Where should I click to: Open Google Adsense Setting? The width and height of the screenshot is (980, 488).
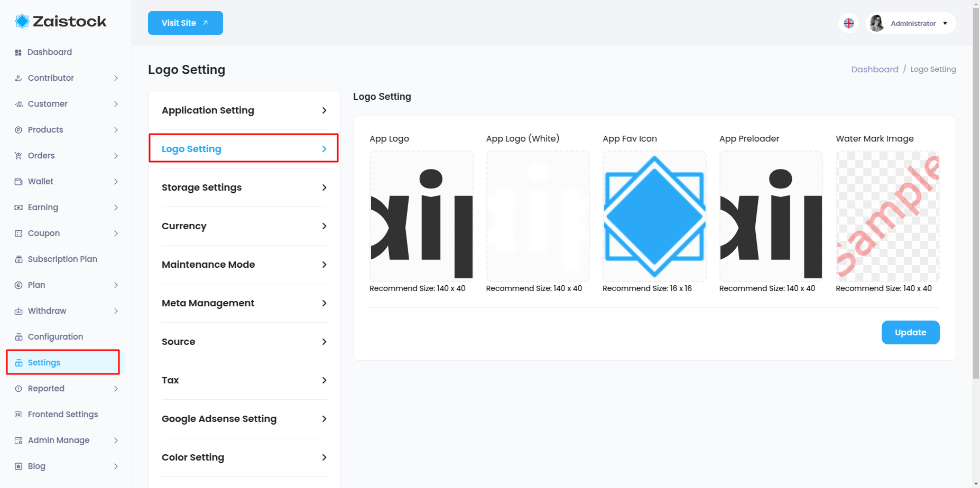(x=244, y=419)
